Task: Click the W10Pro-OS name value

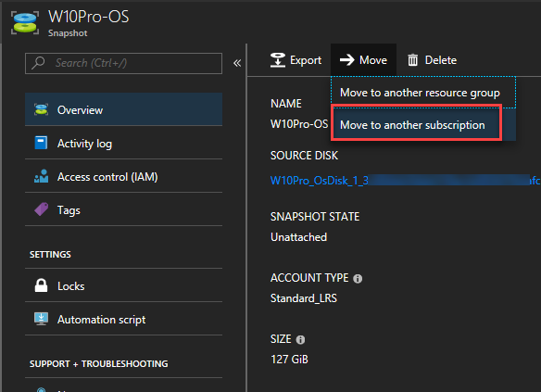Action: point(299,124)
